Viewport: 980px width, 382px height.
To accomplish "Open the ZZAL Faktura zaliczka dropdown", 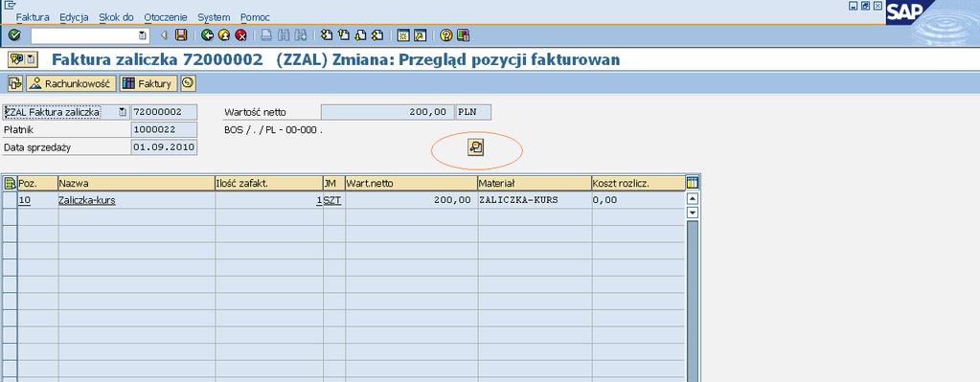I will tap(123, 112).
